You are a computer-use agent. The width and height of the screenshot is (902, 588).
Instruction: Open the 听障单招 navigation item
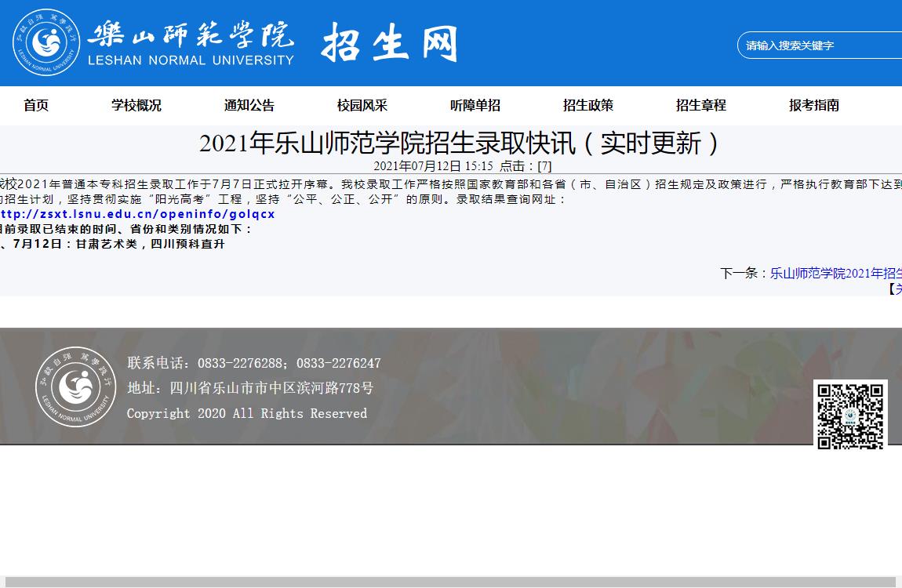tap(475, 105)
